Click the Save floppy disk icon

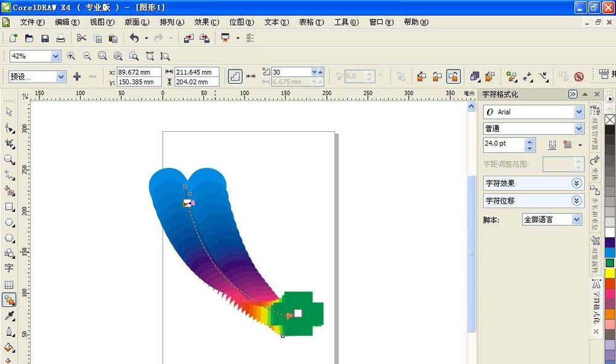pyautogui.click(x=45, y=38)
